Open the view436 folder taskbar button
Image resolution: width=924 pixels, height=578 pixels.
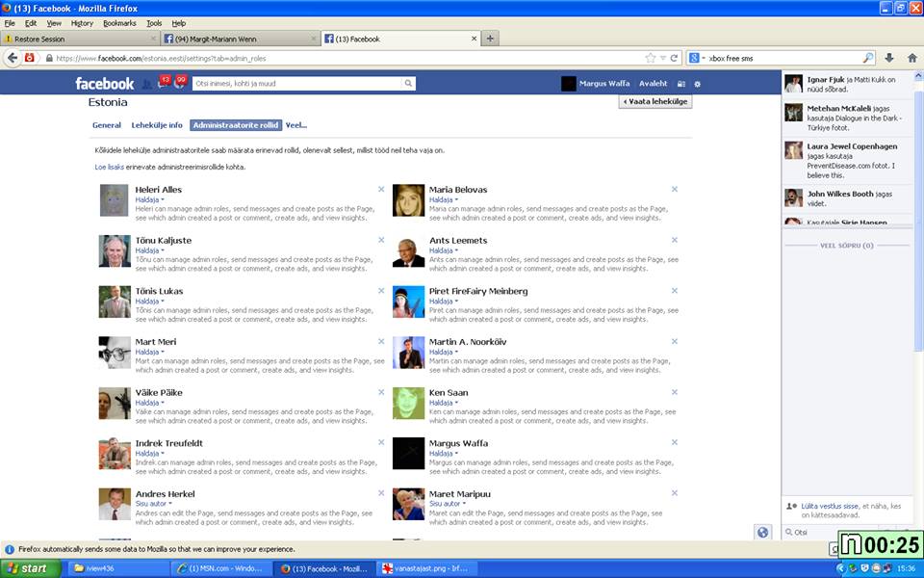click(117, 568)
